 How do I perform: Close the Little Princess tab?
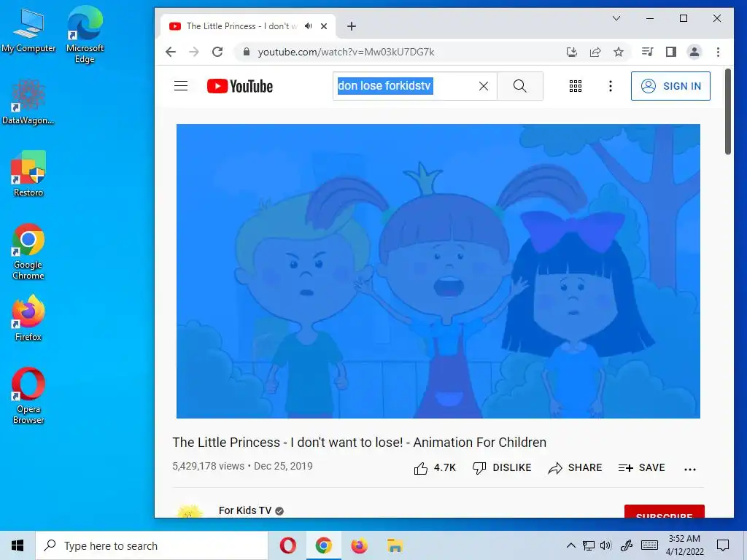click(324, 26)
